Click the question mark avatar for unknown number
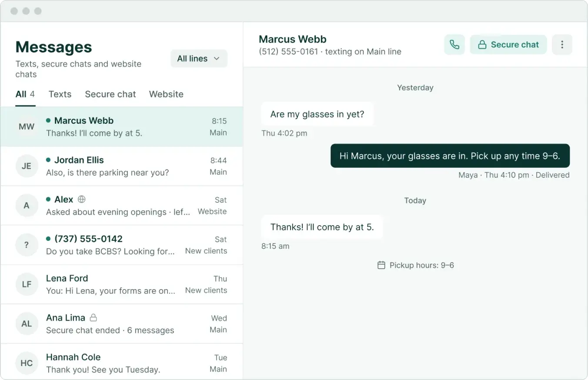The width and height of the screenshot is (588, 380). [27, 245]
